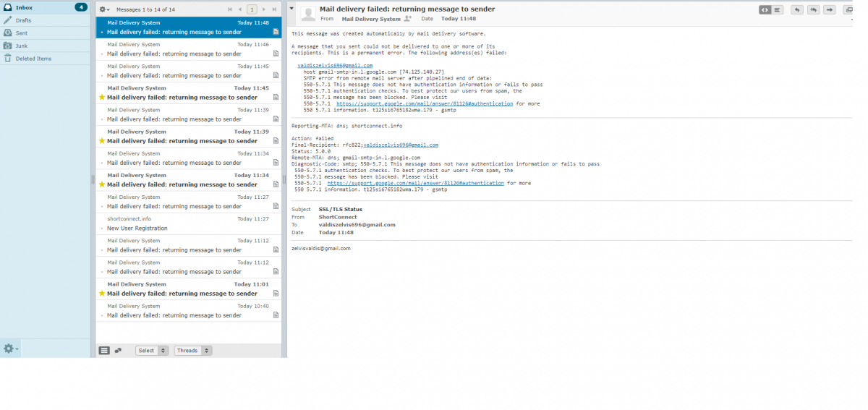Screen dimensions: 868x410
Task: Switch to list view mode icon
Action: (x=104, y=351)
